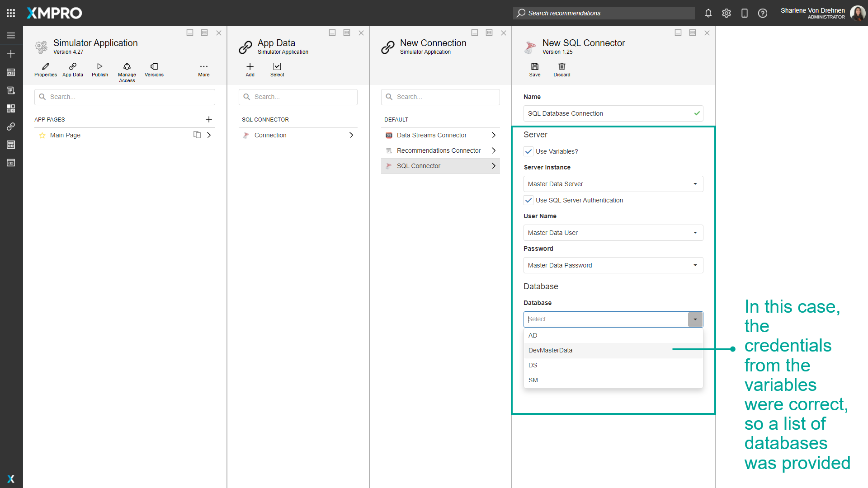Select DevMasterData from database list
Viewport: 868px width, 488px height.
550,350
